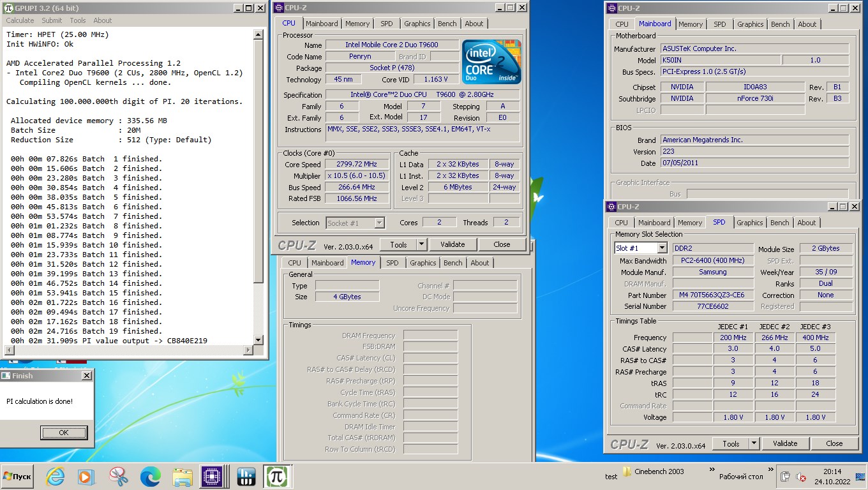The width and height of the screenshot is (868, 490).
Task: Click the Core Speed 2799.72 MHz field
Action: (357, 165)
